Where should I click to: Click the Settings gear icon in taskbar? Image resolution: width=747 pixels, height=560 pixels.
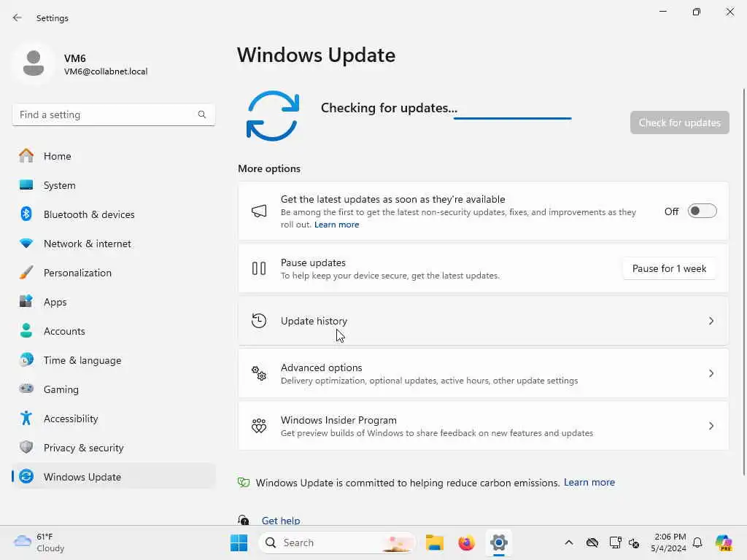coord(499,542)
